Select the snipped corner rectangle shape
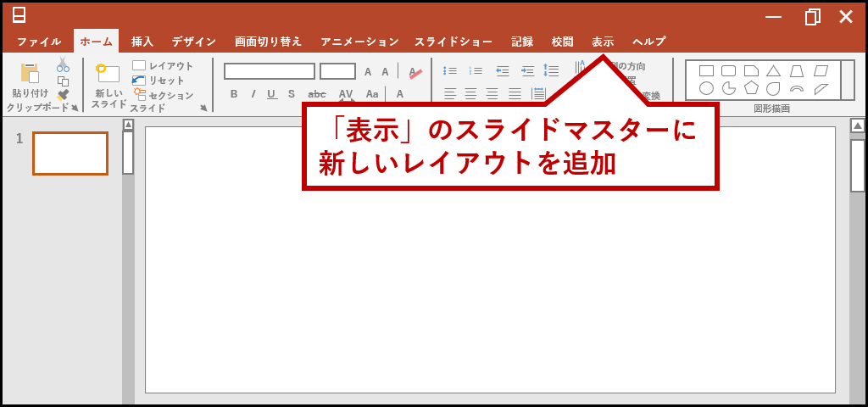 click(x=751, y=70)
